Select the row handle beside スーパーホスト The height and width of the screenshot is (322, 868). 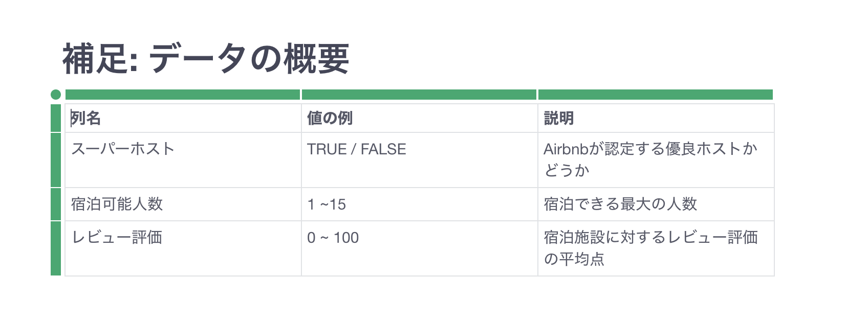tap(56, 160)
